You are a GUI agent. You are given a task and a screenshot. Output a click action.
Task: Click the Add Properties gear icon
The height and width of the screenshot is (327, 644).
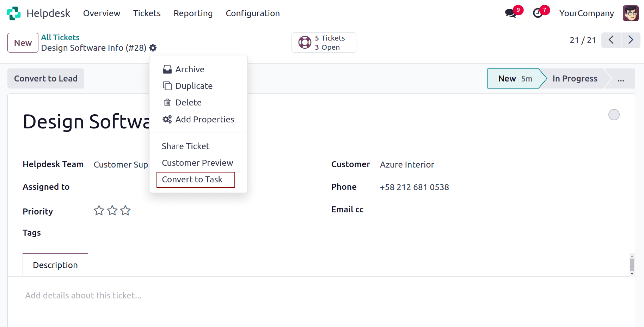click(167, 119)
